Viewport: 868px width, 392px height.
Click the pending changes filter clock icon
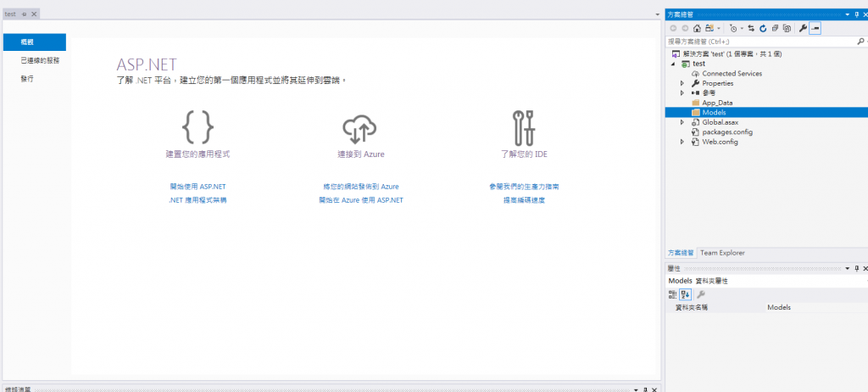tap(733, 28)
